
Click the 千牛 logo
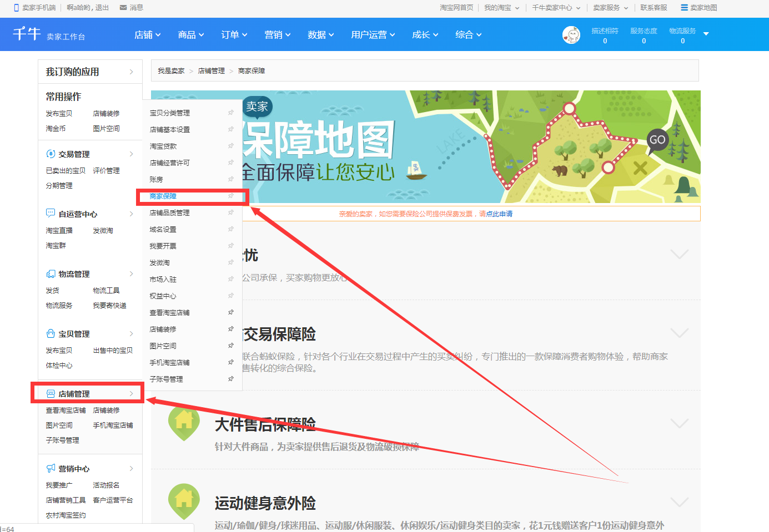point(27,34)
